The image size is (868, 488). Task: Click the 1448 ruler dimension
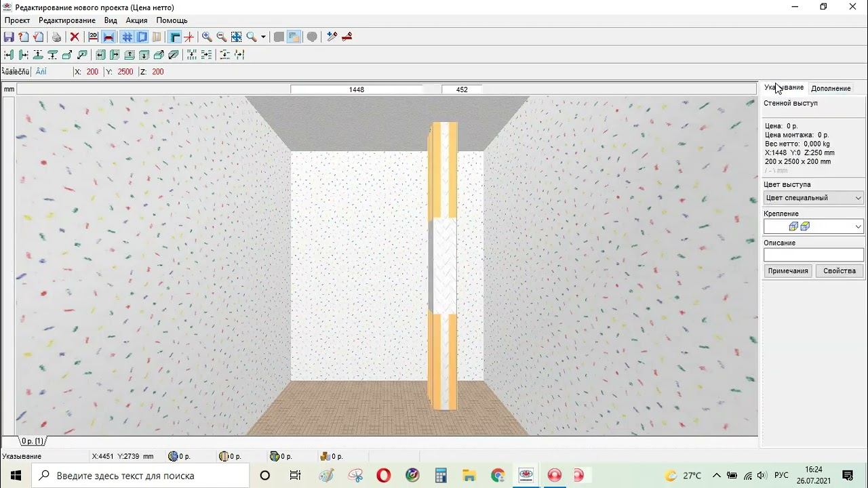pos(357,89)
